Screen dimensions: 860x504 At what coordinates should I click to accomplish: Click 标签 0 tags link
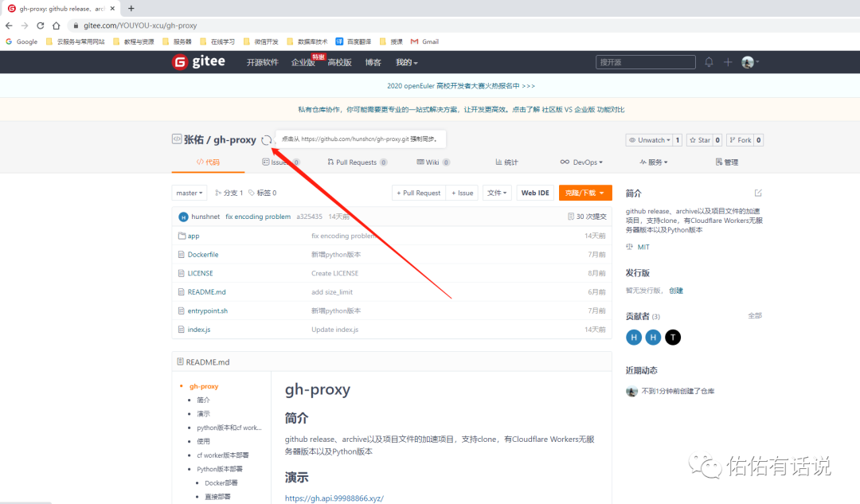point(263,193)
